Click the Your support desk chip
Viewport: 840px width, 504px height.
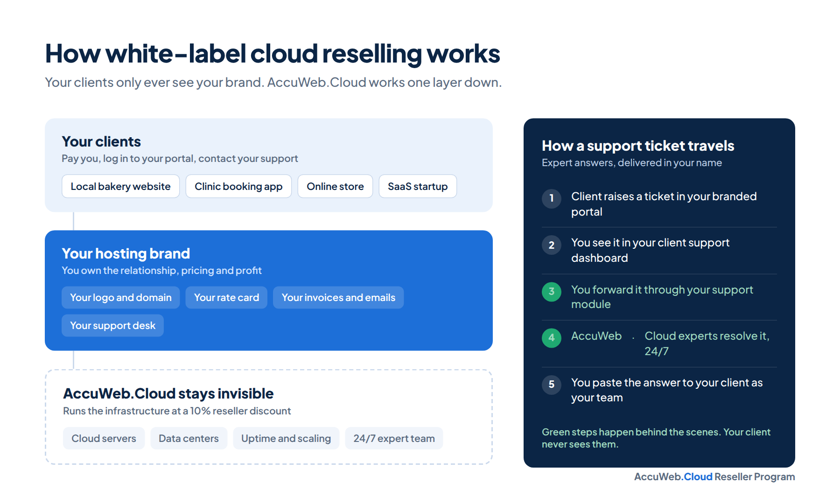[112, 325]
